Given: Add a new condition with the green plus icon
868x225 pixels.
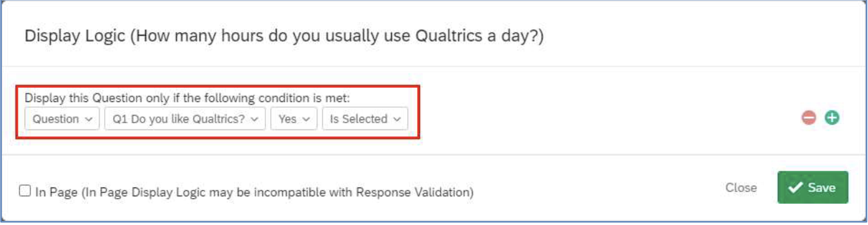Looking at the screenshot, I should coord(832,118).
